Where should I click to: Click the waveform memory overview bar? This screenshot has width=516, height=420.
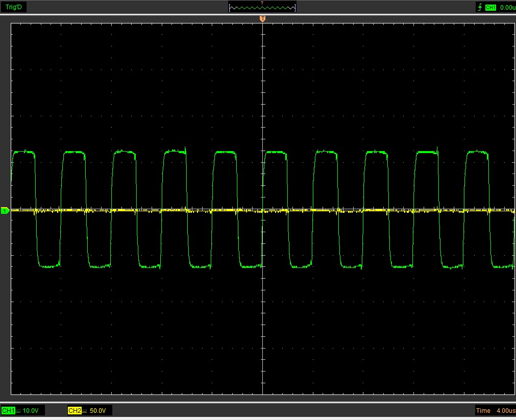[262, 8]
